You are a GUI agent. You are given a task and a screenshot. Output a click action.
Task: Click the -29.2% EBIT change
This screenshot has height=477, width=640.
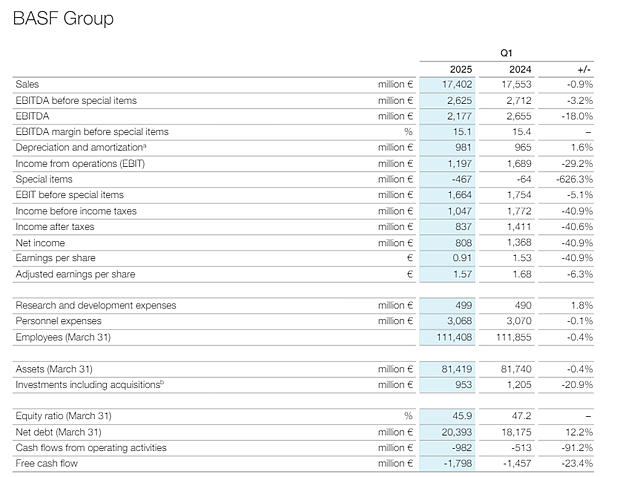coord(577,164)
